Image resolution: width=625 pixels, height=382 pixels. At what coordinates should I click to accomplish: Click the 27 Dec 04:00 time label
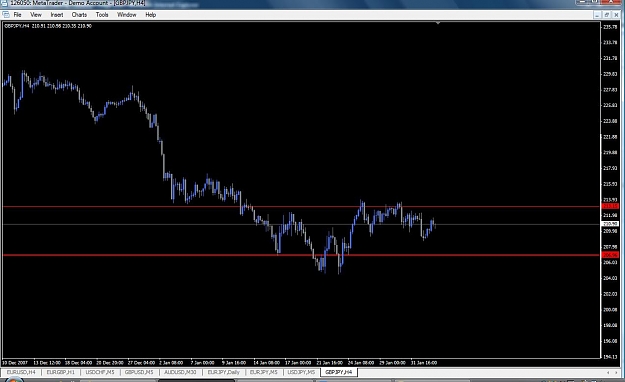point(141,363)
